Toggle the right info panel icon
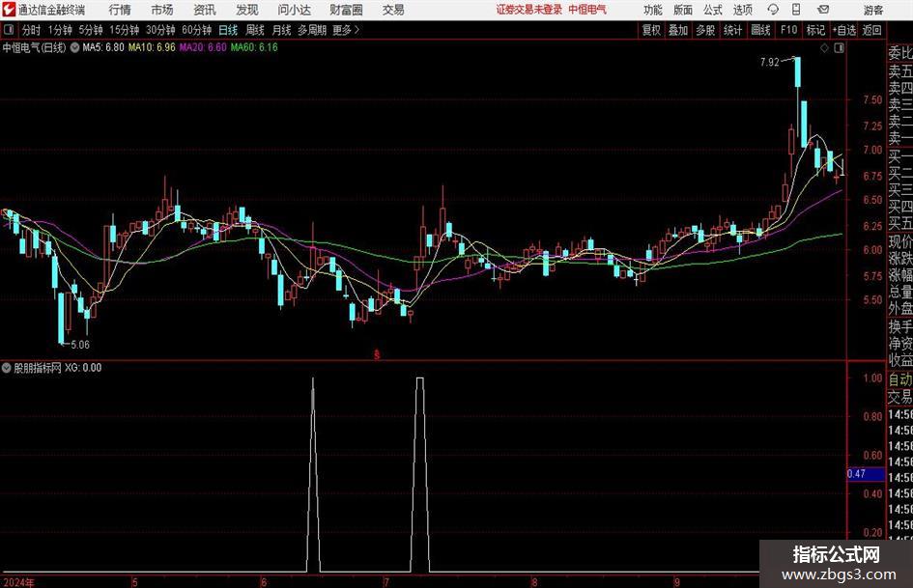 [x=839, y=48]
